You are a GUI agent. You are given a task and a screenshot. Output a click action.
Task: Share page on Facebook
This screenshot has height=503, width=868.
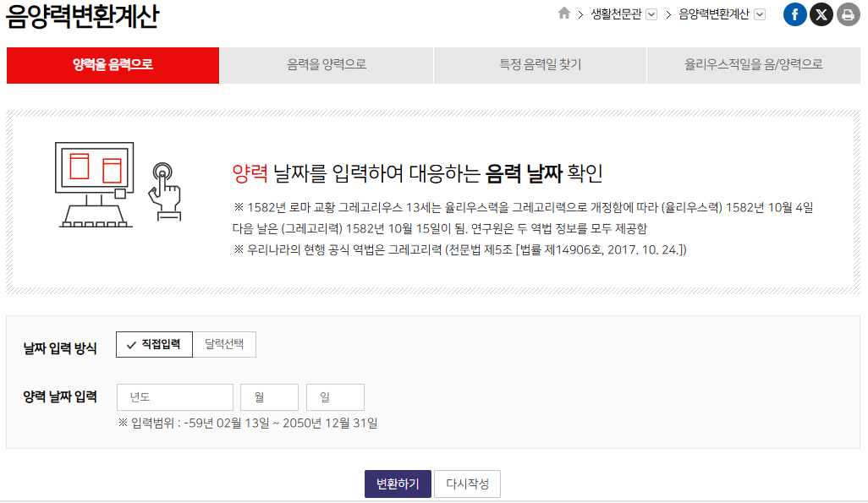pos(794,14)
